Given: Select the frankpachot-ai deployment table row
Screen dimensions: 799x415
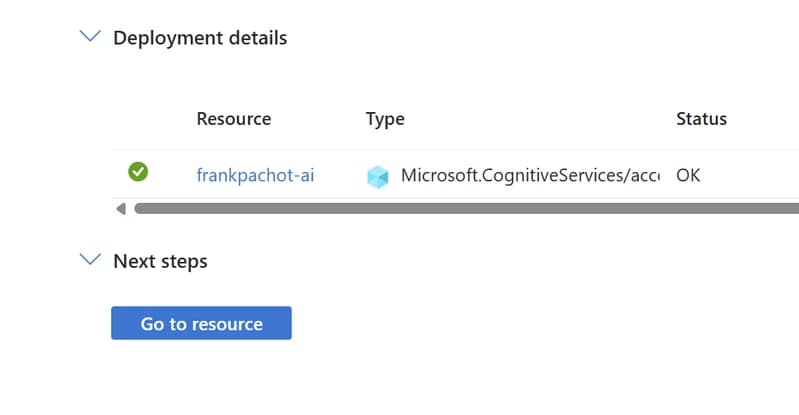Looking at the screenshot, I should [456, 174].
